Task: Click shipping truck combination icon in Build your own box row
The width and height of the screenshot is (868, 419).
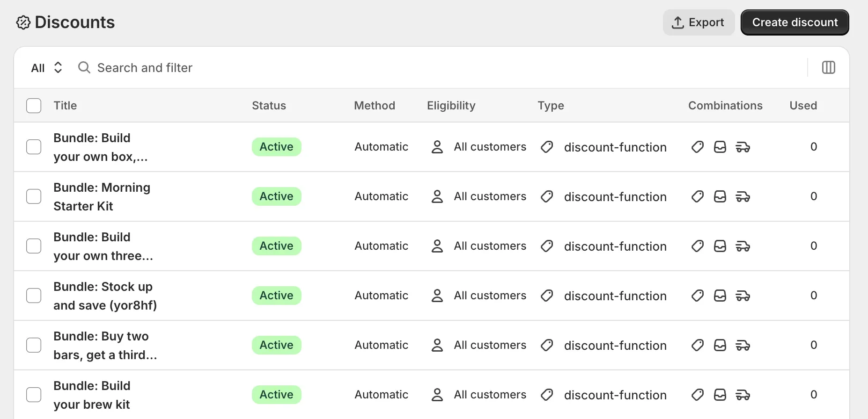Action: coord(743,147)
